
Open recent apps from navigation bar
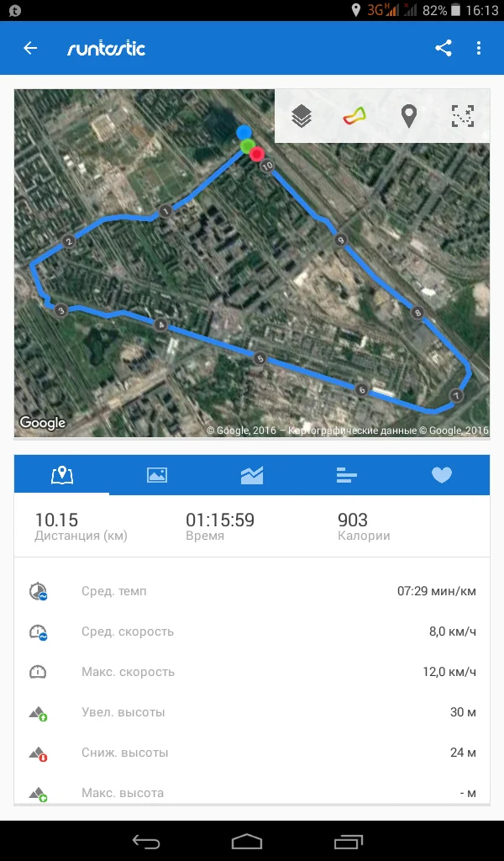coord(348,841)
